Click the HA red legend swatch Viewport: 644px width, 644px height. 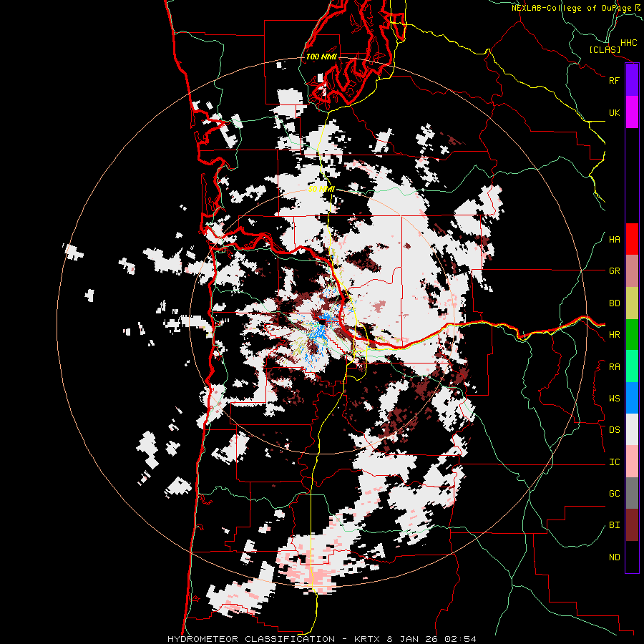click(x=632, y=239)
